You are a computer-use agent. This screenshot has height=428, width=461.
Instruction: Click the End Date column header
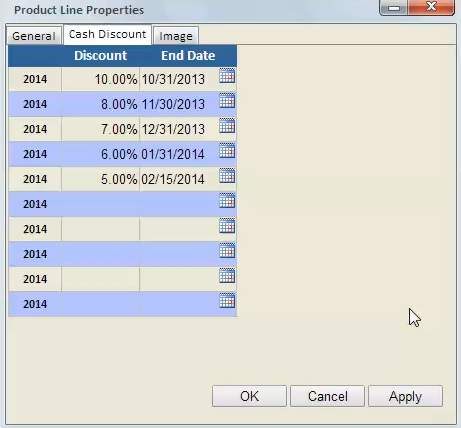coord(188,56)
